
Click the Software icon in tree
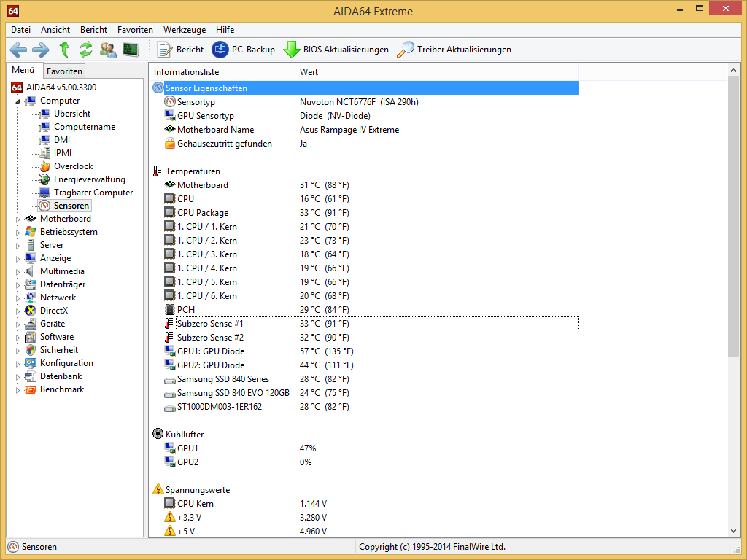pos(31,337)
